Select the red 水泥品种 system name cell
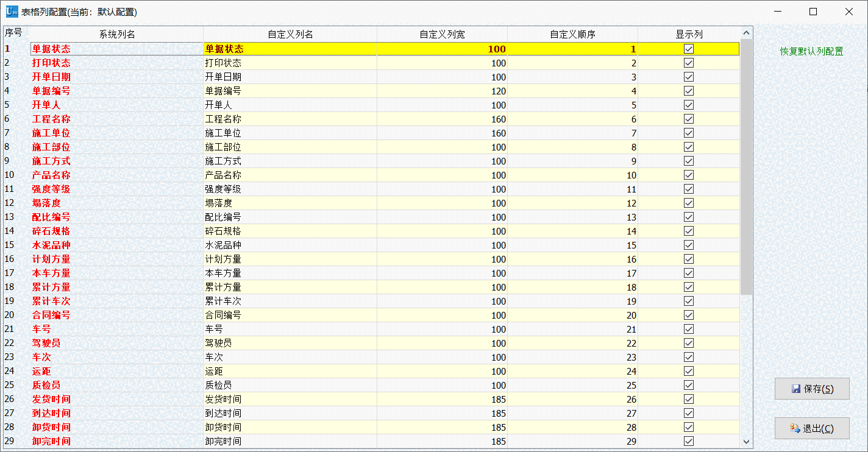The image size is (868, 452). (x=117, y=245)
